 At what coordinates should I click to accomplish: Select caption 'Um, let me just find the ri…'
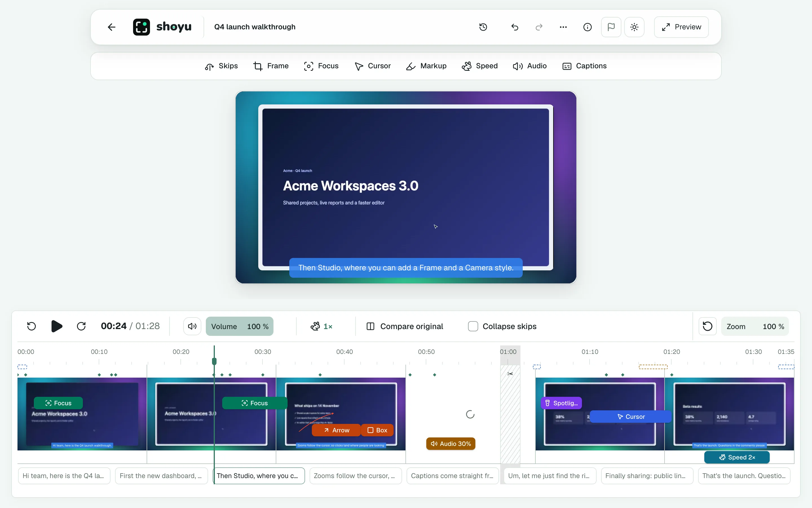pyautogui.click(x=550, y=476)
